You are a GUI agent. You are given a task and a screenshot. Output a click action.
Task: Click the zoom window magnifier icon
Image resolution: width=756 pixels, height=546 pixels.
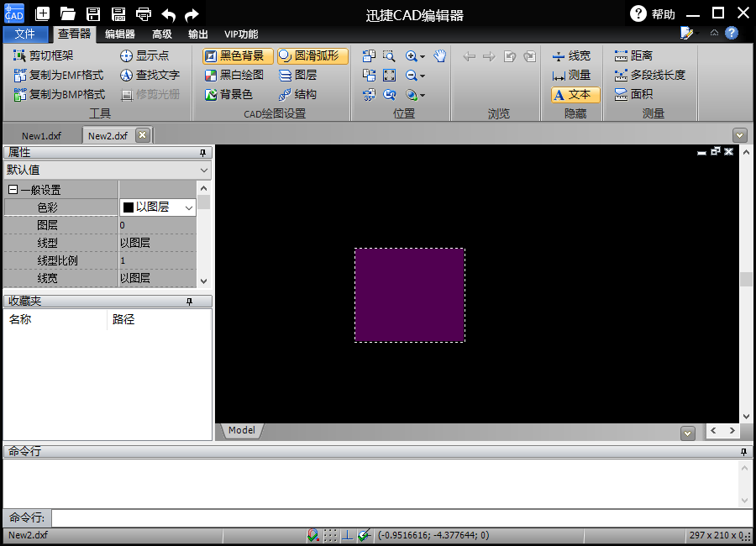pyautogui.click(x=389, y=56)
